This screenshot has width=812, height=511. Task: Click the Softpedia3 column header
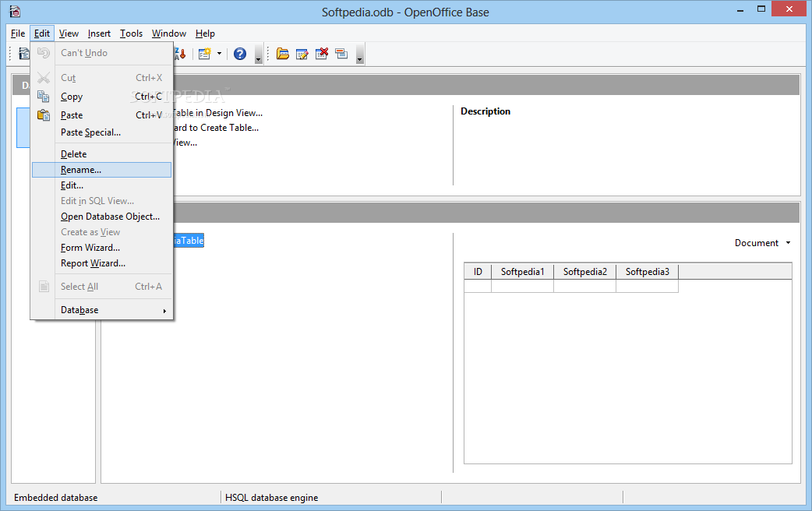tap(648, 272)
